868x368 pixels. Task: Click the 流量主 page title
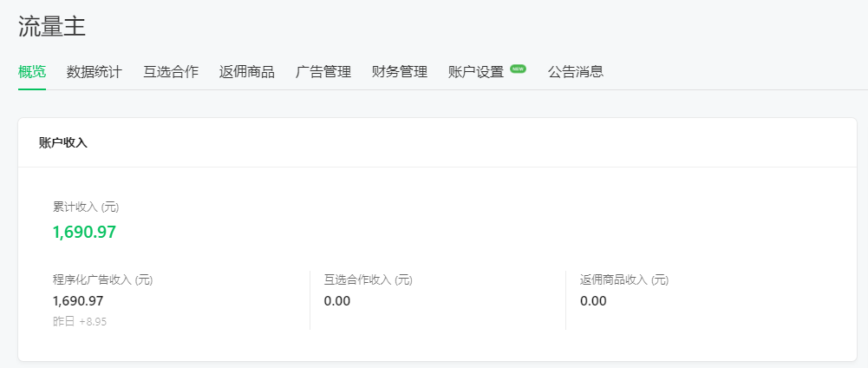click(x=52, y=27)
